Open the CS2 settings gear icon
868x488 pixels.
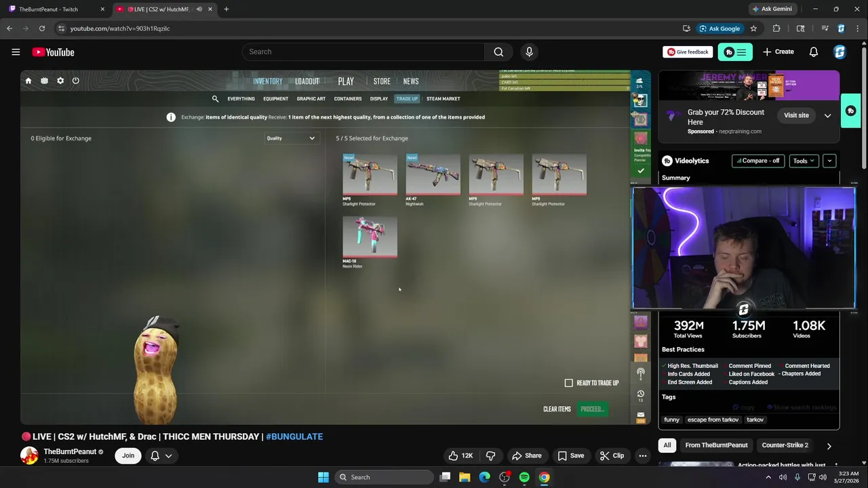(60, 81)
